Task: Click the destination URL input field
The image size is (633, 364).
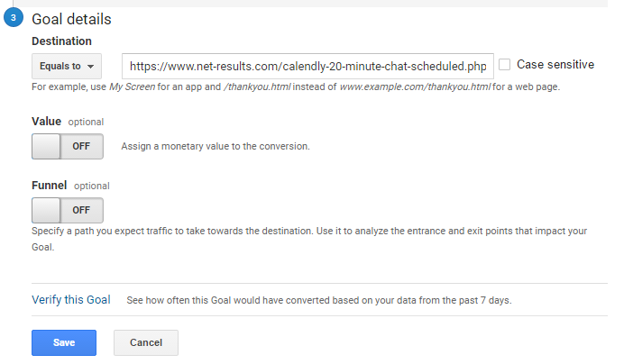Action: coord(307,66)
